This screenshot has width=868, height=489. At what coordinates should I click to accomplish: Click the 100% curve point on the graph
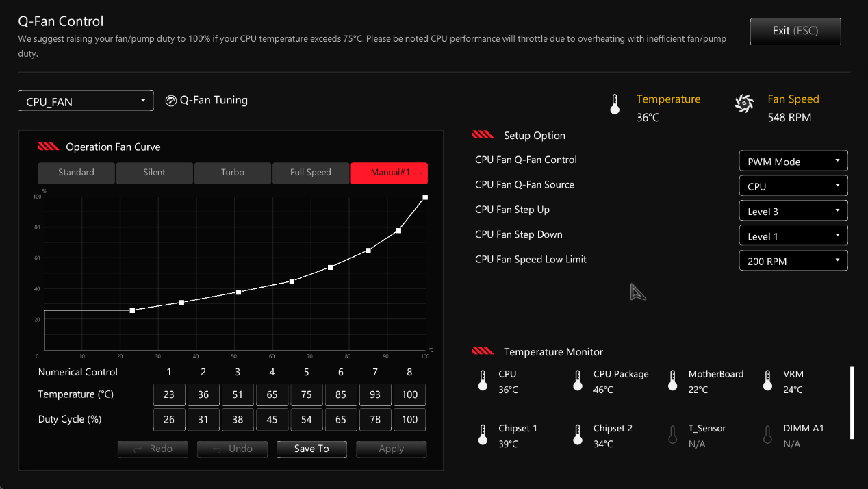425,197
